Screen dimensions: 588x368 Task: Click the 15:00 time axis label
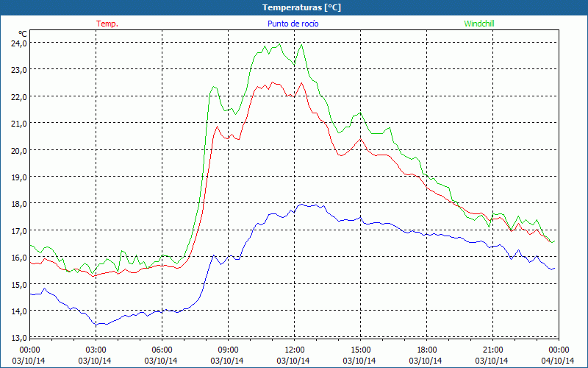(360, 350)
